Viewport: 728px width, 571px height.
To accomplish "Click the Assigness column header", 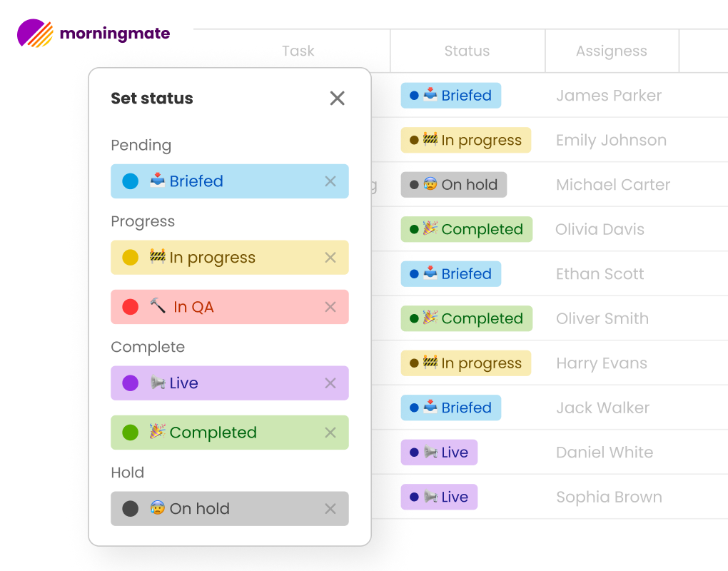I will coord(612,51).
